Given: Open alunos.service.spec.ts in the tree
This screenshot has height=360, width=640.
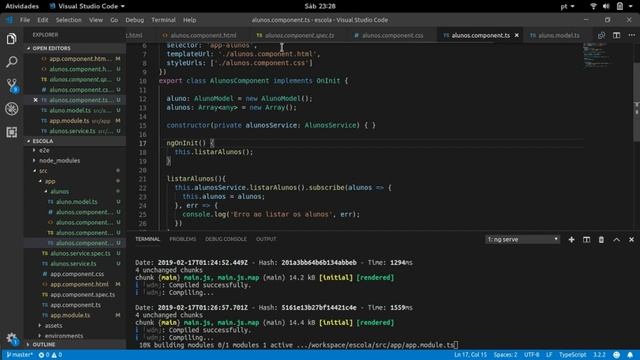Looking at the screenshot, I should [x=75, y=253].
